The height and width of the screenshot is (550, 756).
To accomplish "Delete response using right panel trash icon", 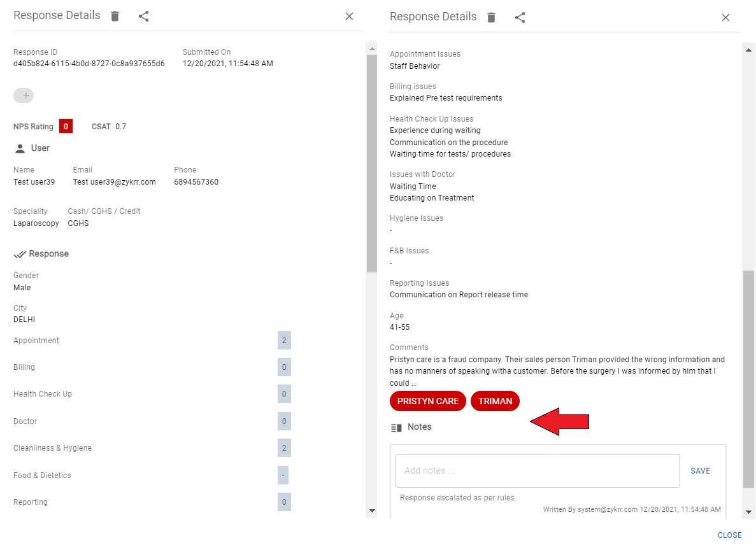I will tap(491, 17).
